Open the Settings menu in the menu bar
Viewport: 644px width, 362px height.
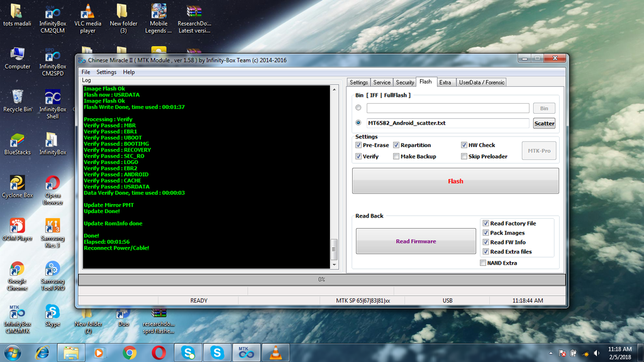coord(106,72)
